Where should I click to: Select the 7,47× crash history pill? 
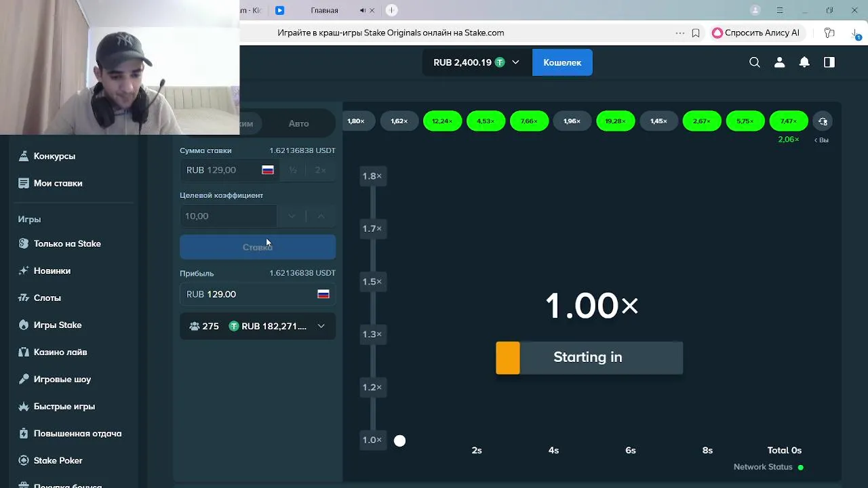[x=789, y=121]
